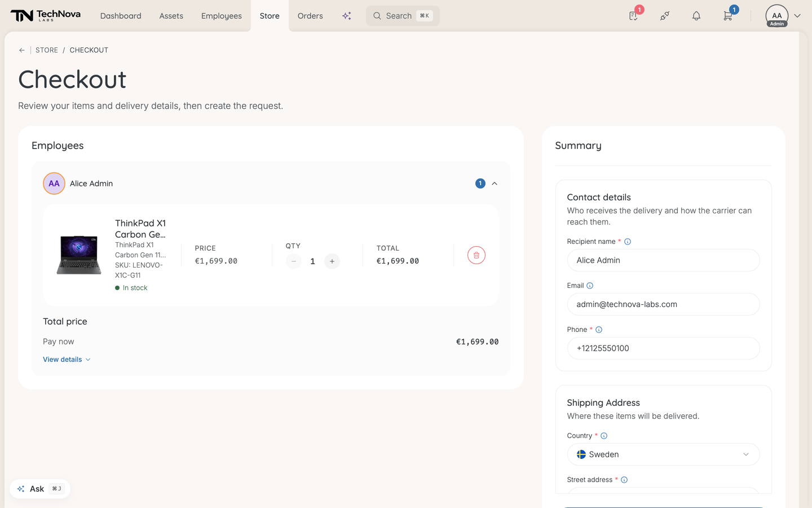This screenshot has height=508, width=812.
Task: Open the AI sparkle assistant icon in navbar
Action: coord(347,16)
